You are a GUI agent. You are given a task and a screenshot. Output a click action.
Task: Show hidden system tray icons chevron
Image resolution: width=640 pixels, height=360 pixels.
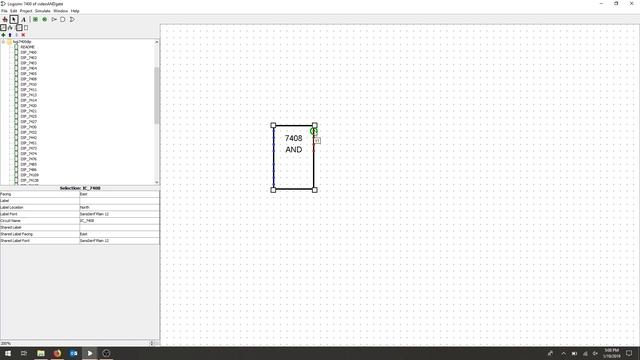click(563, 353)
